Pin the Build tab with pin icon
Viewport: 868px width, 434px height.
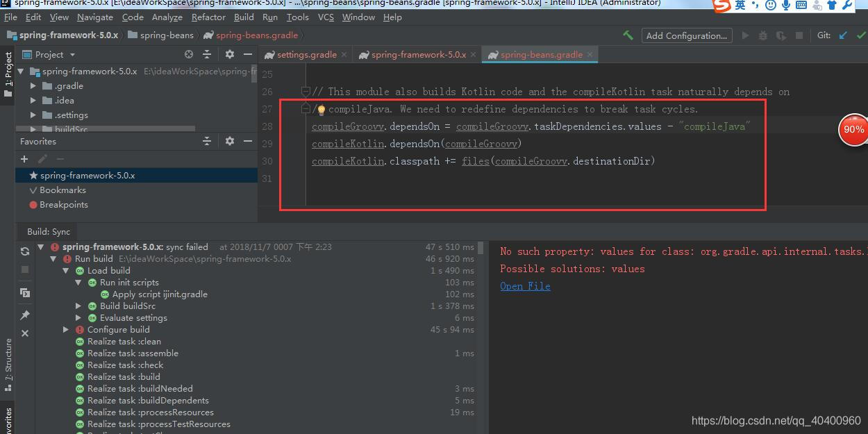pyautogui.click(x=25, y=315)
